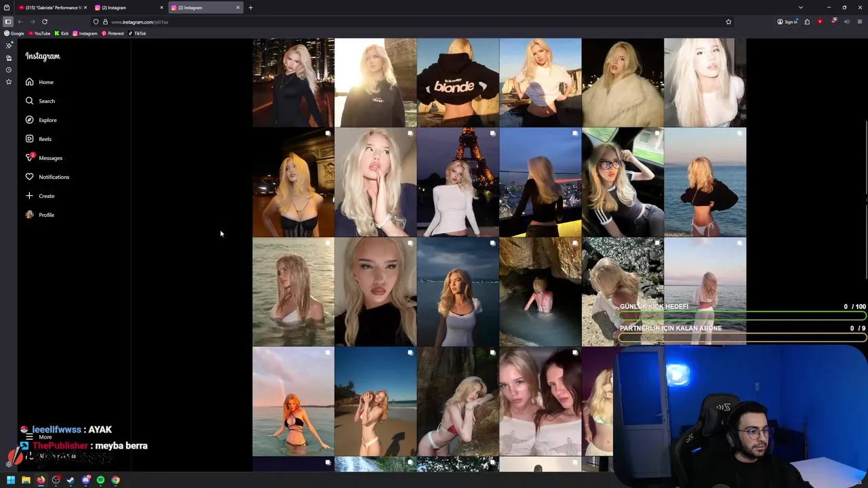Go to Explore in the sidebar
The width and height of the screenshot is (868, 488).
pyautogui.click(x=41, y=120)
